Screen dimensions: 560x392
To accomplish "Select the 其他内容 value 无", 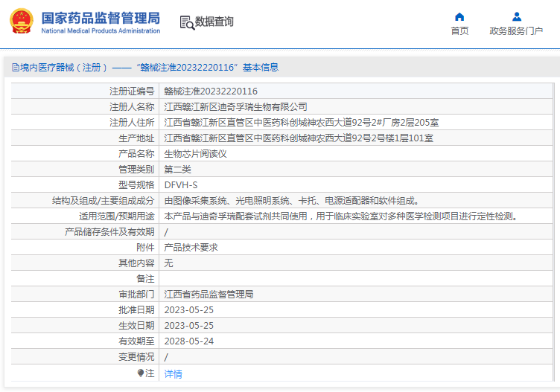I will click(168, 263).
